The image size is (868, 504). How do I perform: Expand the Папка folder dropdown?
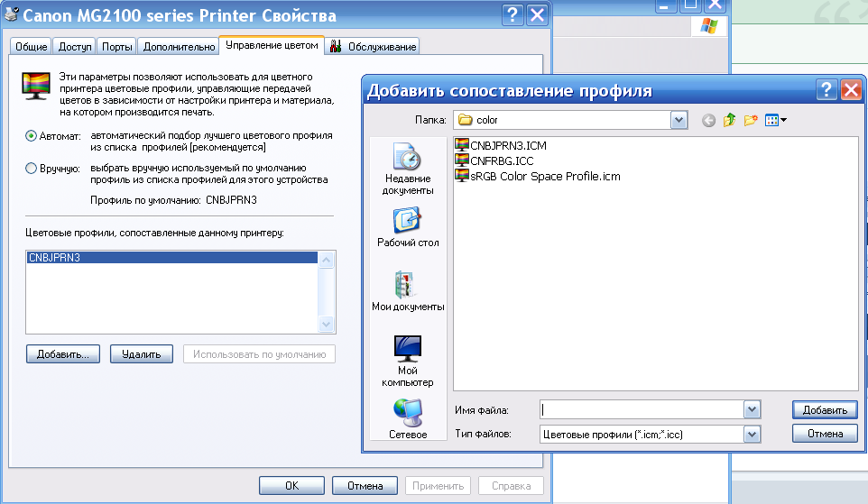click(x=679, y=120)
